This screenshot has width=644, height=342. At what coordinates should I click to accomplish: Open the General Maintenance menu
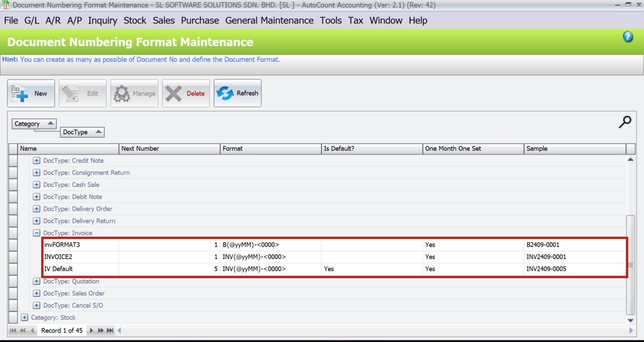click(x=269, y=20)
